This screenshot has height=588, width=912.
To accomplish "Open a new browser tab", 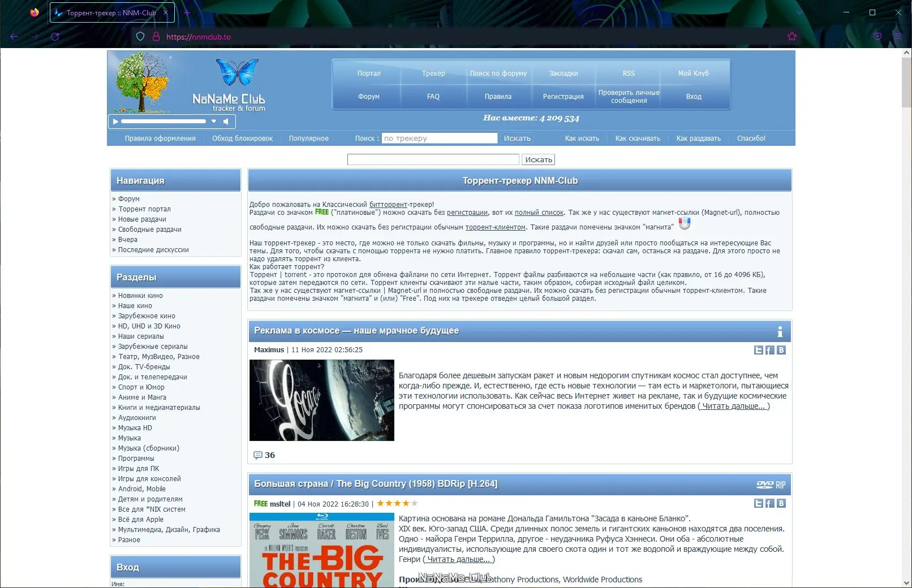I will pos(187,12).
